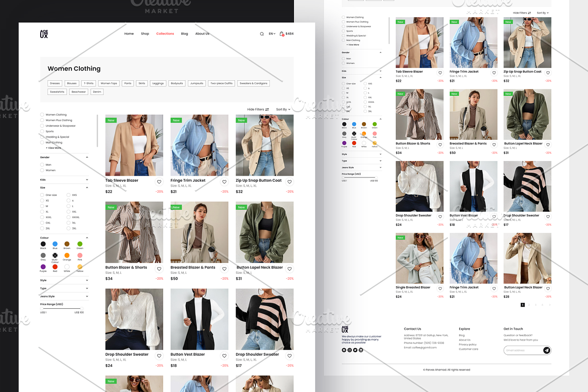Heart the $17 Drop Shoulder Sweater, left page
The width and height of the screenshot is (588, 392).
click(x=290, y=356)
